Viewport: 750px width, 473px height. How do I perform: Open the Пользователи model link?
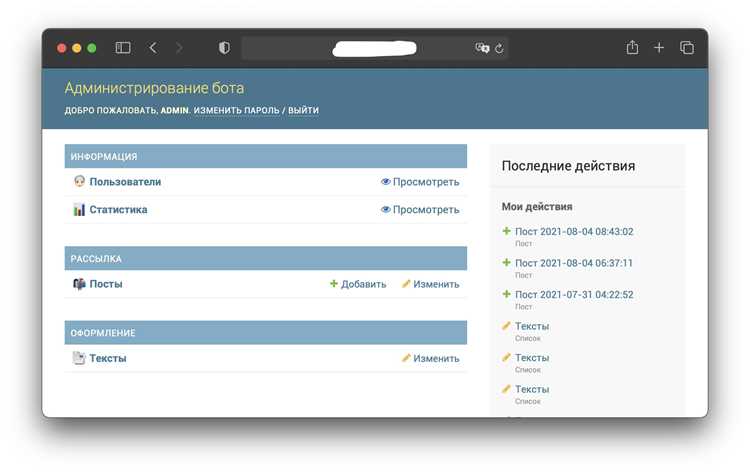coord(125,182)
